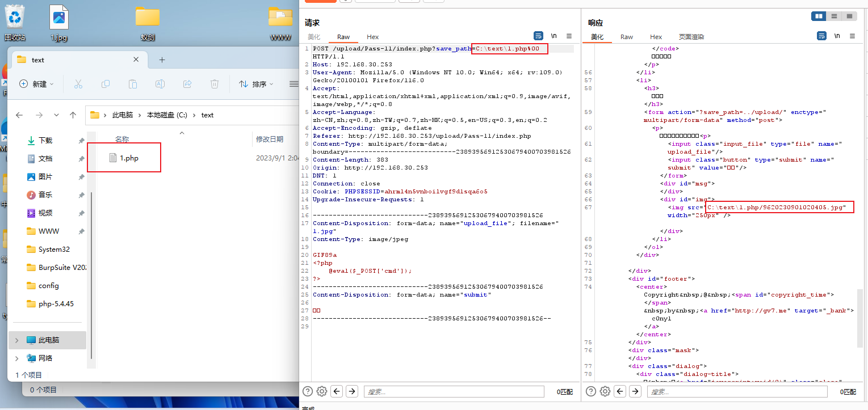Go to previous match in request search

(x=337, y=391)
